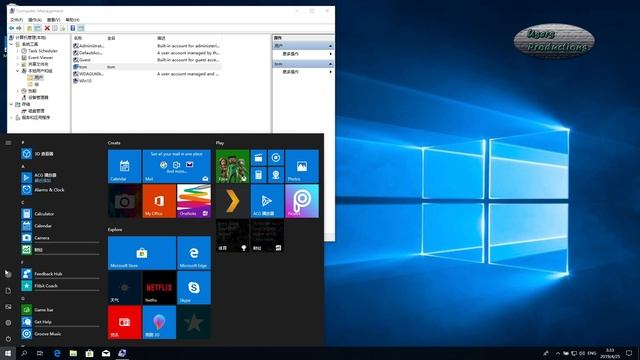Screen dimensions: 640x360
Task: Expand Task Scheduler tree node
Action: (18, 51)
